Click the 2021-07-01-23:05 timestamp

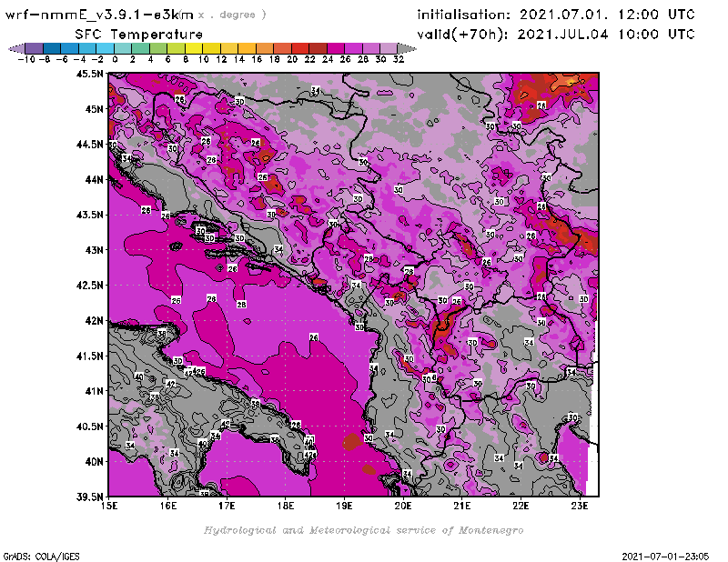point(665,557)
